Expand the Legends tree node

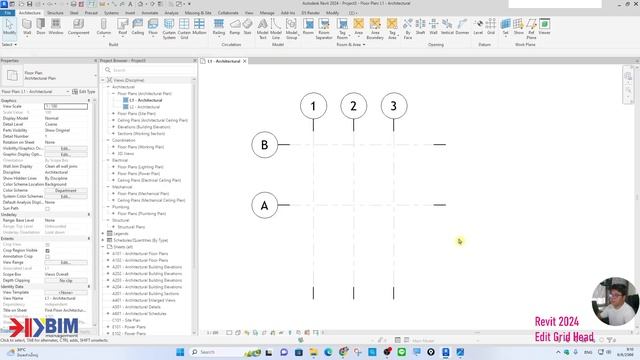pyautogui.click(x=103, y=233)
